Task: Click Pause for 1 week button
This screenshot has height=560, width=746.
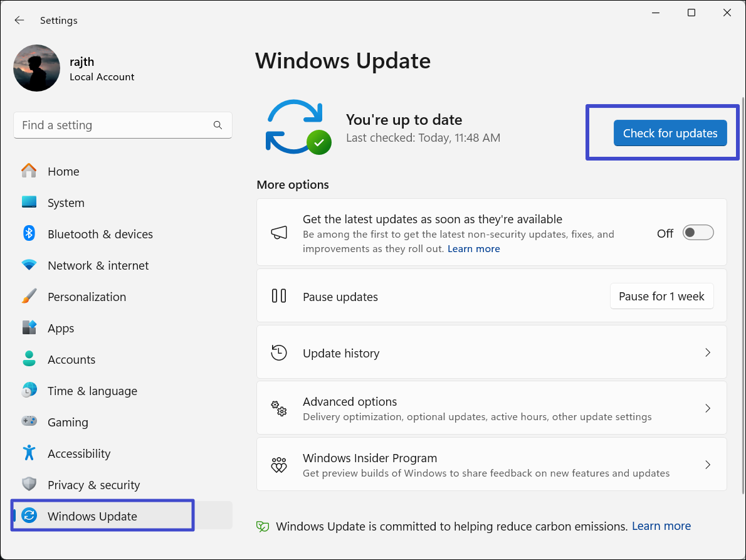Action: click(661, 297)
